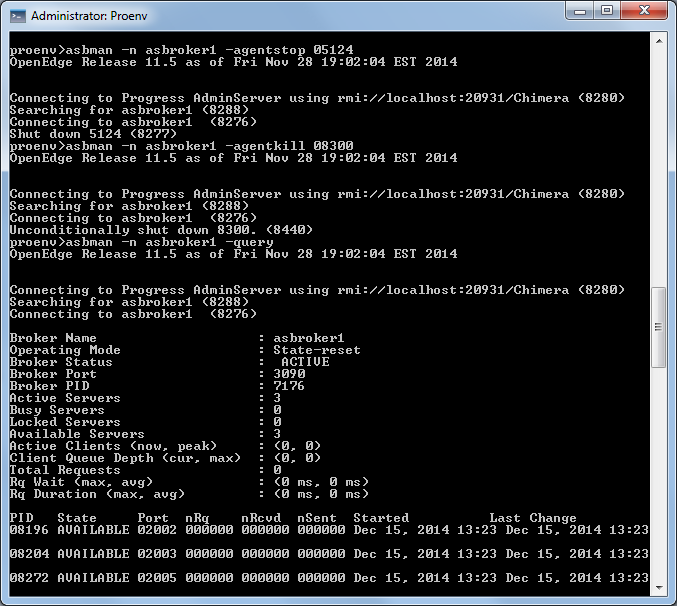Screen dimensions: 677x606
Task: Click PID 08196 in the server table
Action: coord(29,530)
